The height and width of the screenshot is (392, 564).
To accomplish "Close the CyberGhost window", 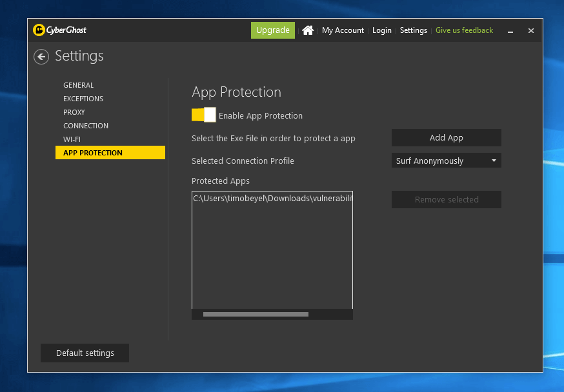I will point(531,30).
